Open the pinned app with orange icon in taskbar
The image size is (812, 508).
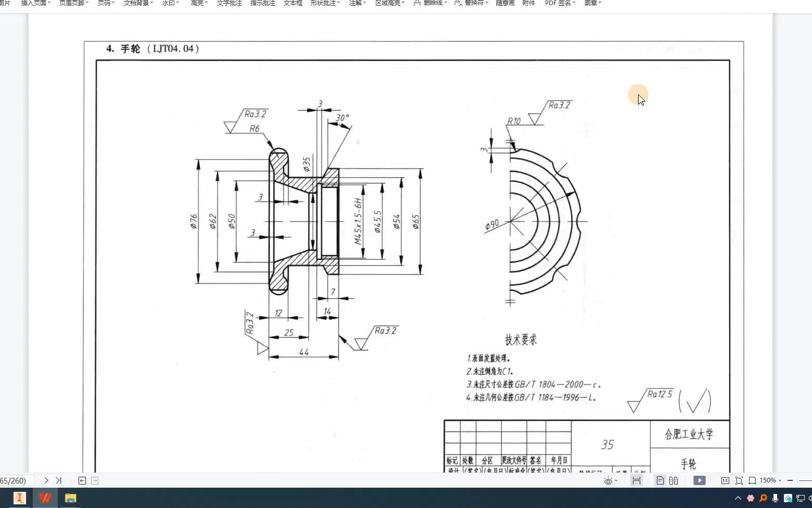coord(19,498)
